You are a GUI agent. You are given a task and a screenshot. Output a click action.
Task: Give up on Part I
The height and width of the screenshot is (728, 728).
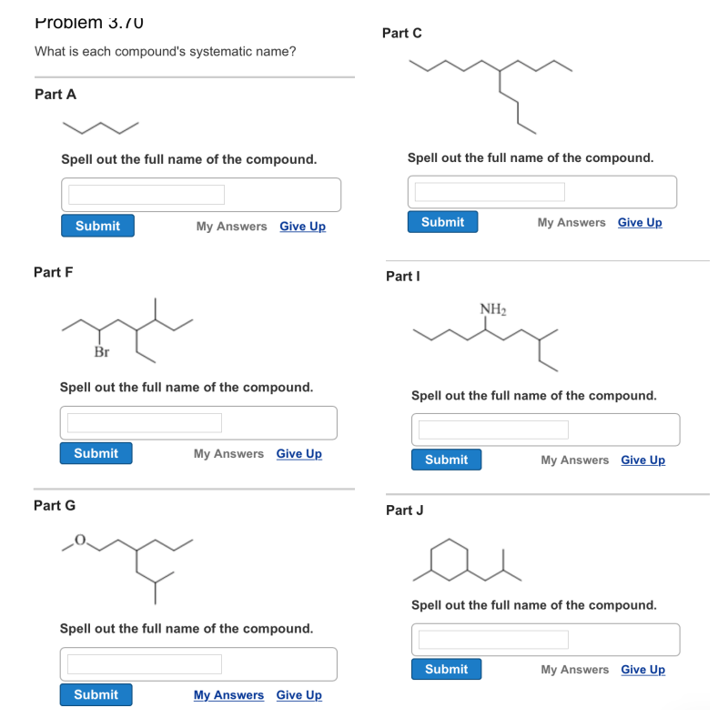(x=642, y=460)
